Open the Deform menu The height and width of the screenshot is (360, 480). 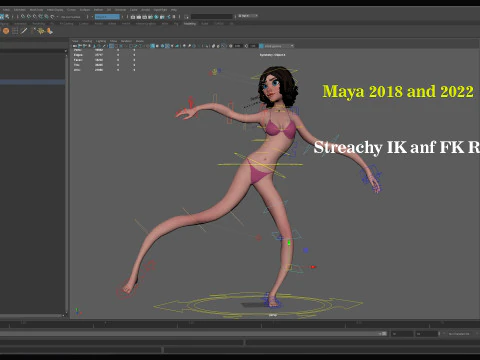98,10
